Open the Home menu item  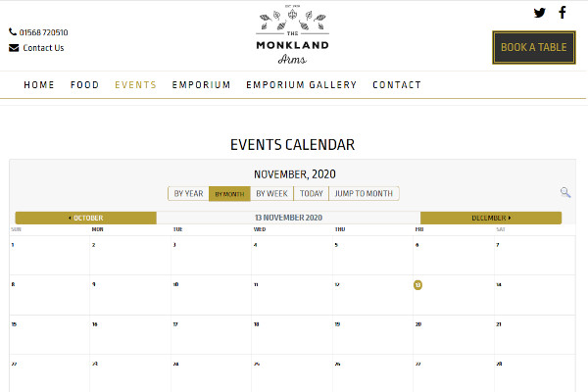[x=39, y=85]
